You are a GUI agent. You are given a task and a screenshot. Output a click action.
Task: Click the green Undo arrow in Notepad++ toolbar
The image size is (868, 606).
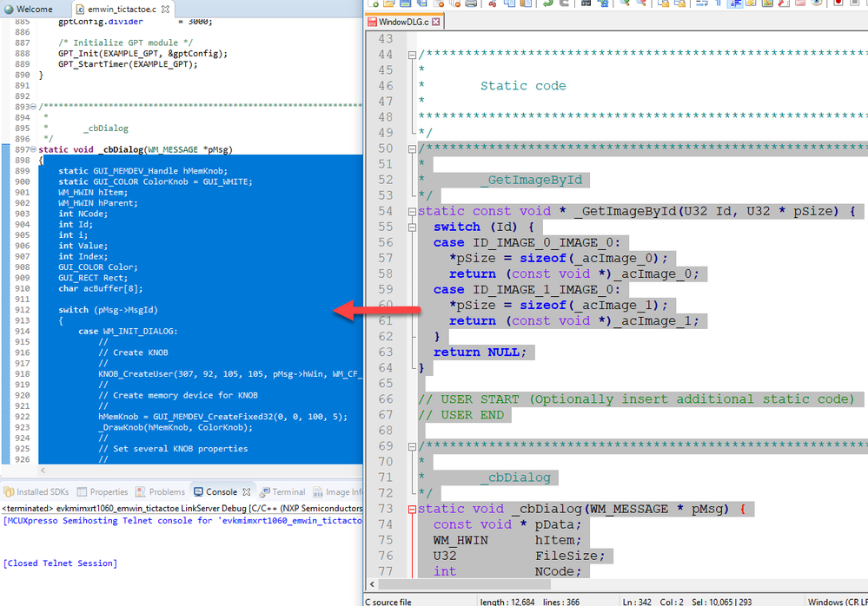coord(547,3)
